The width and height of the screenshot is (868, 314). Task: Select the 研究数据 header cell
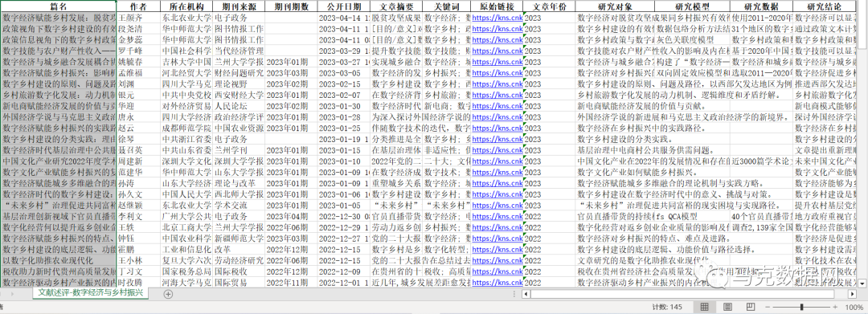(x=761, y=6)
